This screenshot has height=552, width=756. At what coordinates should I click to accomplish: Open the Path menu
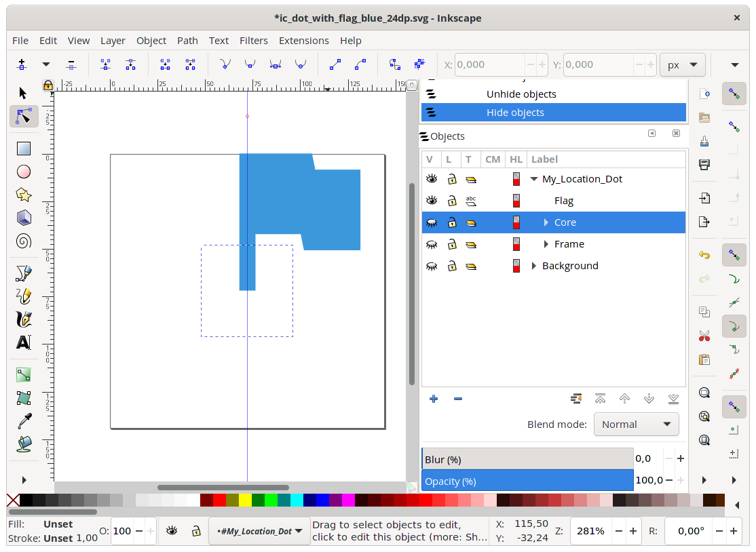[187, 41]
